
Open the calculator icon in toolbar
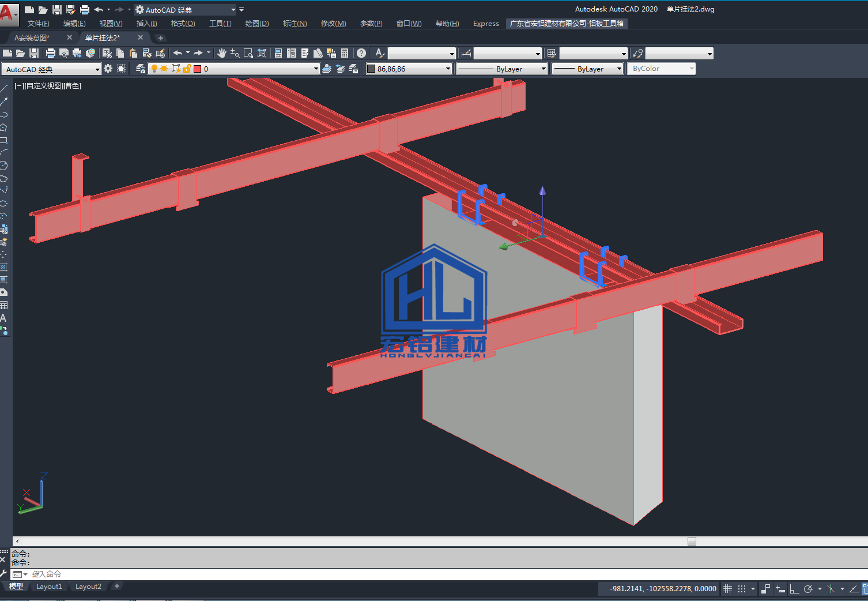coord(345,53)
